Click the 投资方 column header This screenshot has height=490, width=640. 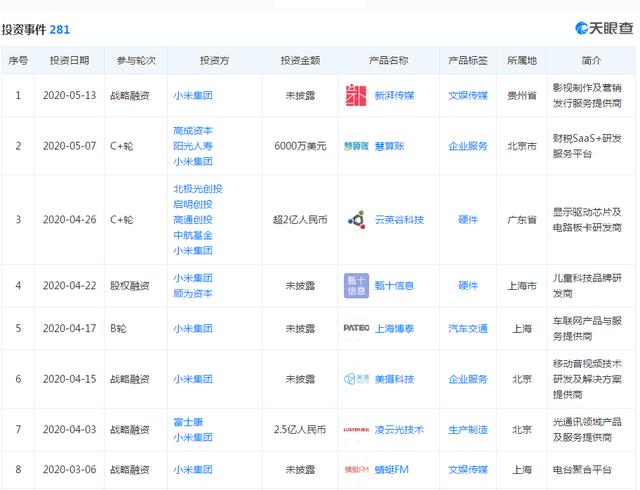(214, 60)
